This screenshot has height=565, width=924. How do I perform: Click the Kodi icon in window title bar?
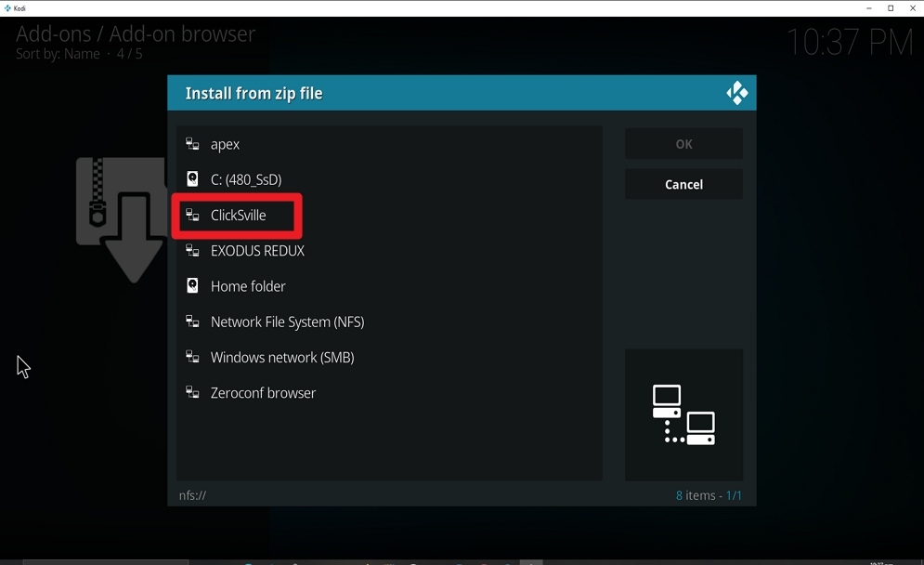[7, 8]
